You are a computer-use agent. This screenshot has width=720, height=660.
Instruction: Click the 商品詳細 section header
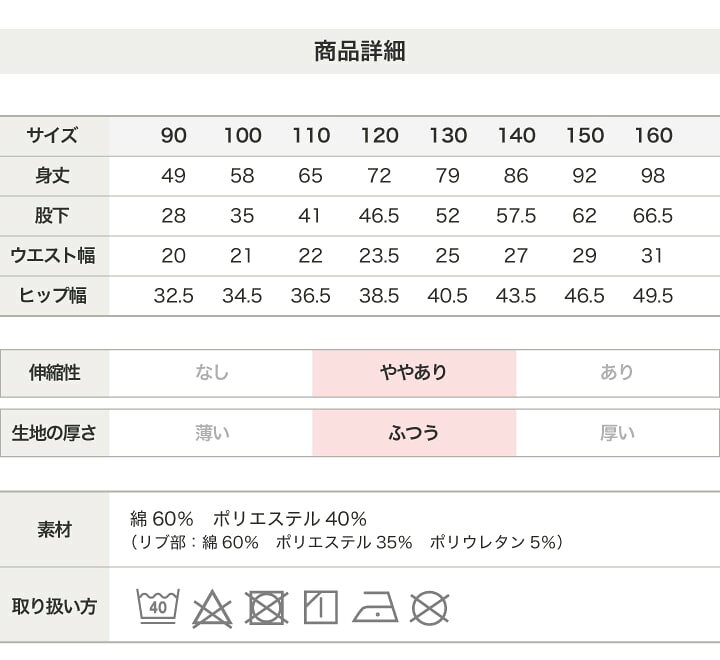[x=360, y=52]
